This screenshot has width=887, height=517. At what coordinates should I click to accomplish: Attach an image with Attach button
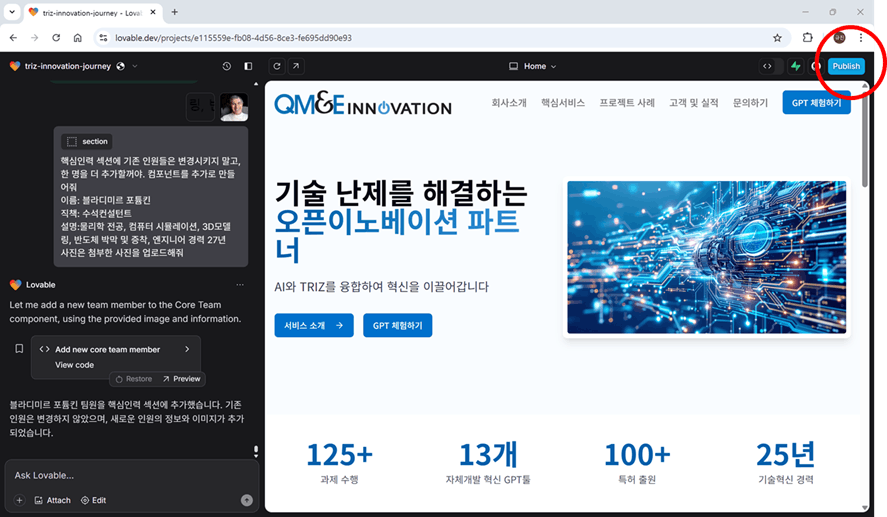click(53, 500)
